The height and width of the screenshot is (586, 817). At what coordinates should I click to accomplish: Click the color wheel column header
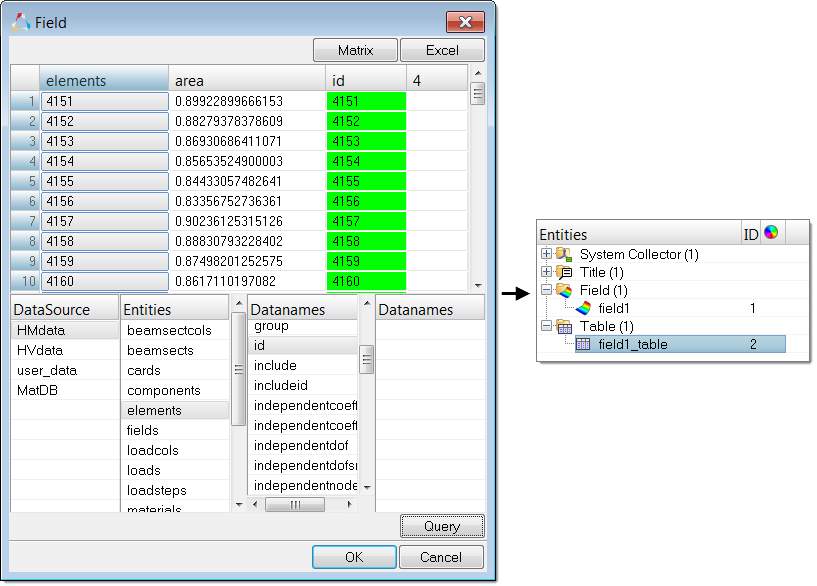[x=770, y=234]
